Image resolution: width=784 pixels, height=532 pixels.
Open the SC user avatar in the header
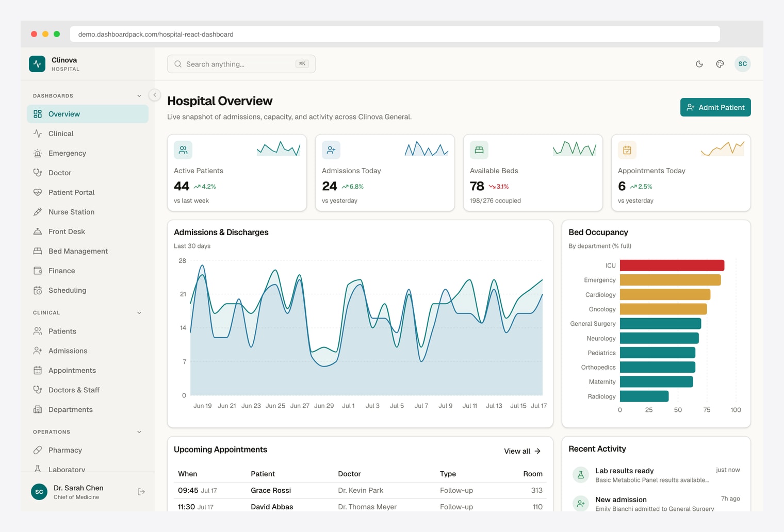pos(743,64)
